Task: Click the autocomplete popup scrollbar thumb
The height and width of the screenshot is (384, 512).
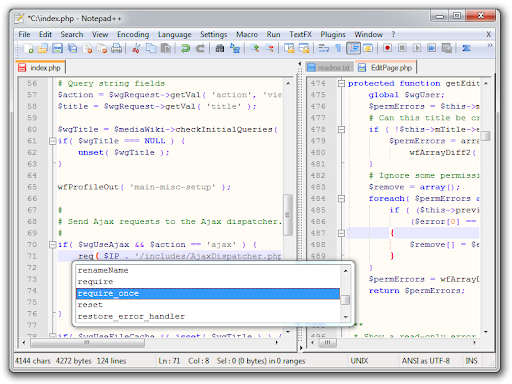Action: [345, 300]
